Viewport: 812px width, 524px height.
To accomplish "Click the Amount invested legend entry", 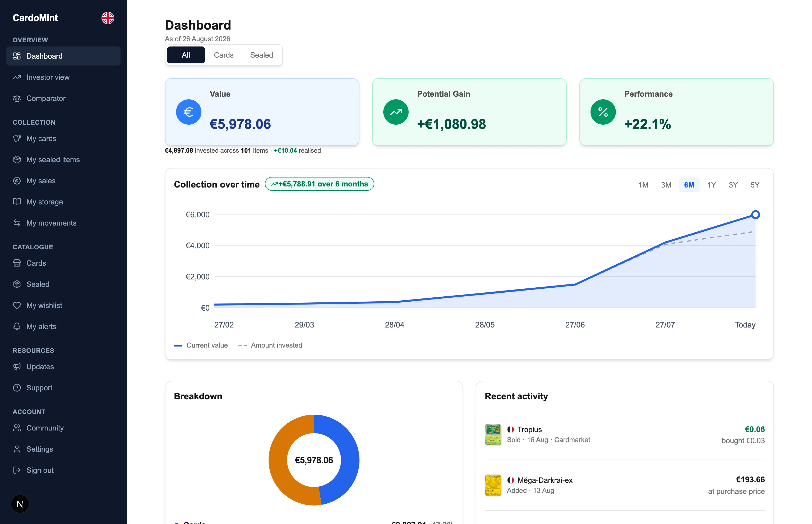I will 270,345.
